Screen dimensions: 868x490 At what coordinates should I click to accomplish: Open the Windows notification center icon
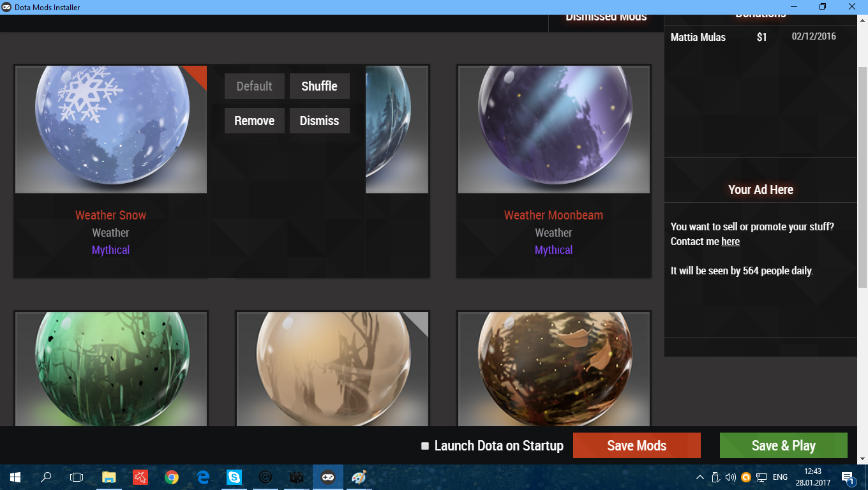(x=848, y=477)
